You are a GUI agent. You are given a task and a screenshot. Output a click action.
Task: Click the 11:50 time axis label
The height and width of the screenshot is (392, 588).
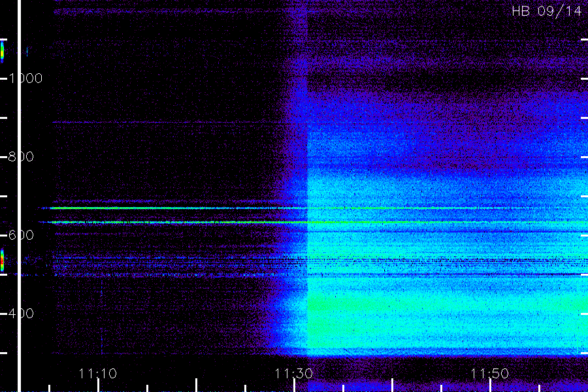[x=490, y=374]
